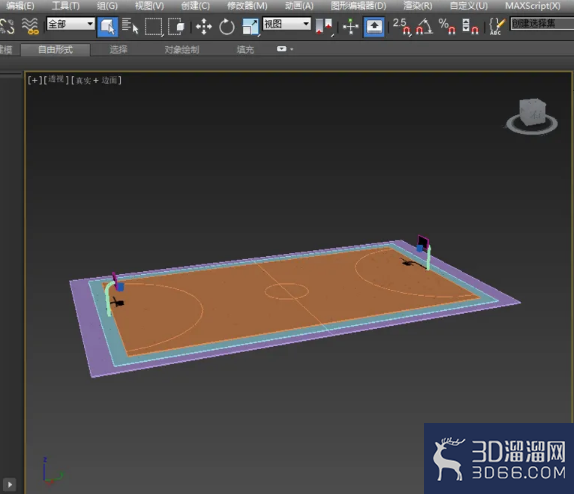
Task: Open the MAXScript(X) menu
Action: 533,6
